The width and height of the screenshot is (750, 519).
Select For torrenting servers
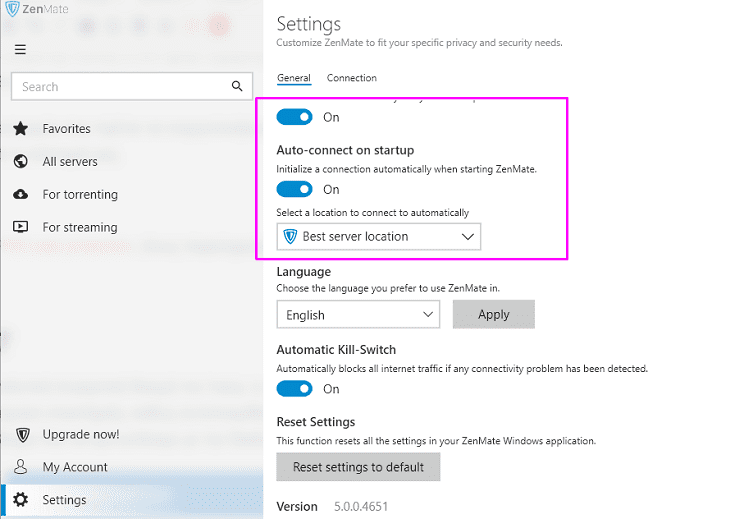point(80,194)
